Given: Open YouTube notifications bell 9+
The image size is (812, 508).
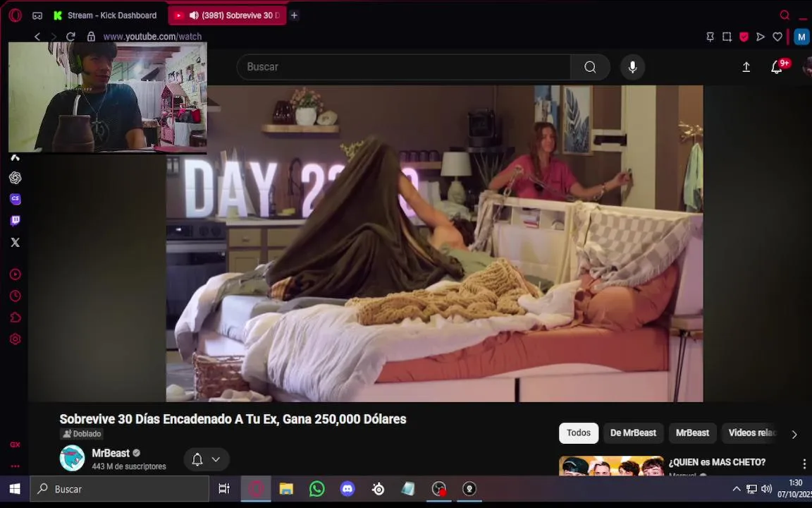Looking at the screenshot, I should click(776, 67).
